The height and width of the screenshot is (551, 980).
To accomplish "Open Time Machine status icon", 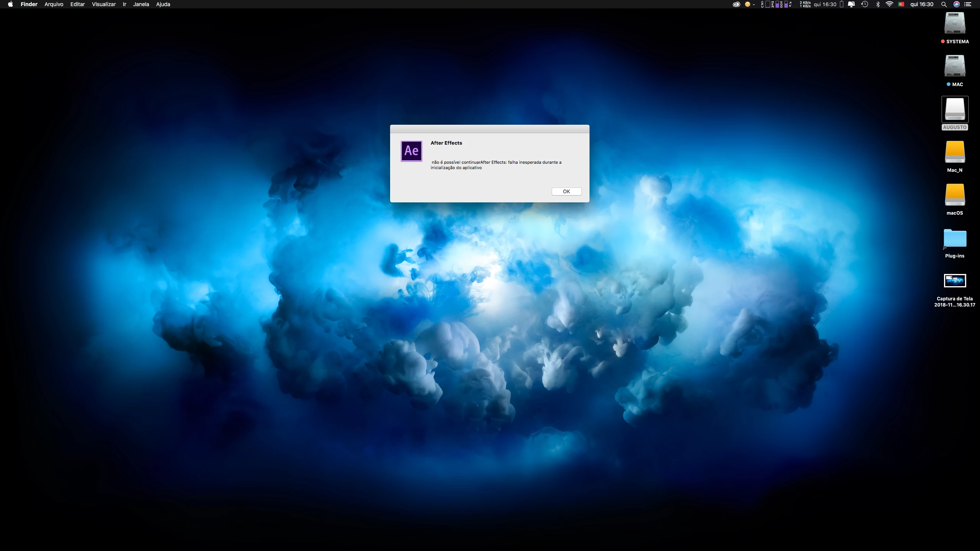I will tap(864, 4).
